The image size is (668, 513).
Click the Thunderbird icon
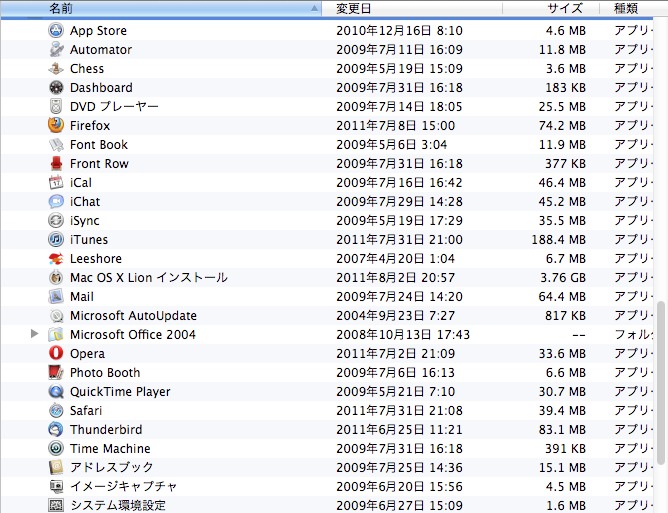click(x=56, y=429)
